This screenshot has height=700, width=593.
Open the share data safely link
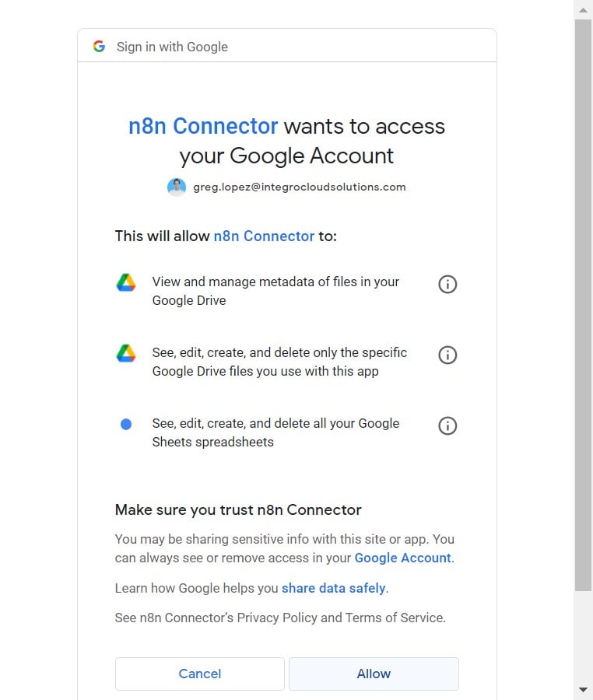334,588
